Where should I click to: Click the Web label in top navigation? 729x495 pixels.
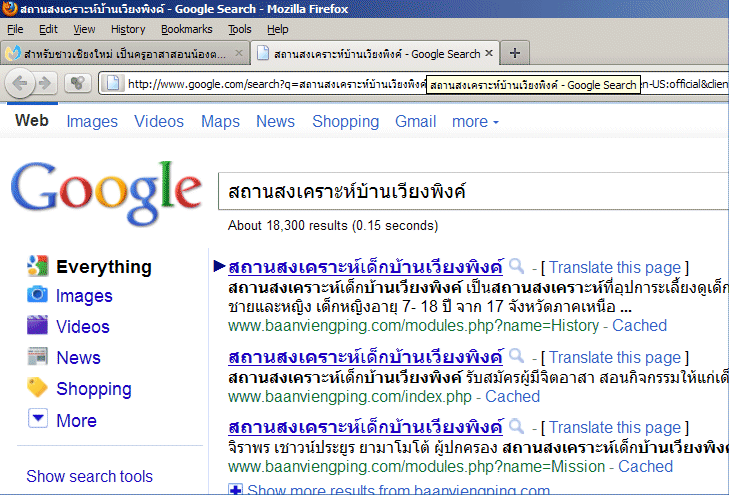click(x=32, y=121)
